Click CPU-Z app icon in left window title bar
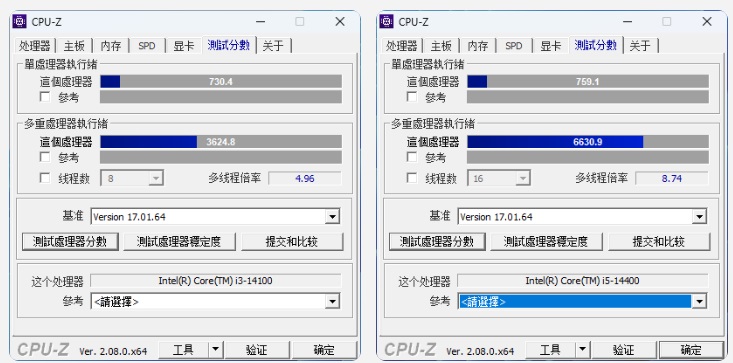 [x=19, y=21]
